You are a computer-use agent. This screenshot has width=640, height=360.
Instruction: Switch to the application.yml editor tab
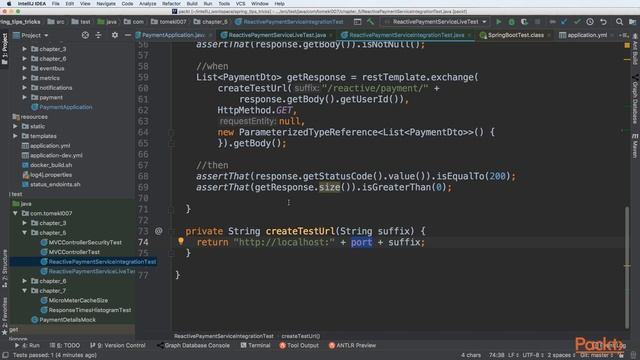[x=587, y=36]
